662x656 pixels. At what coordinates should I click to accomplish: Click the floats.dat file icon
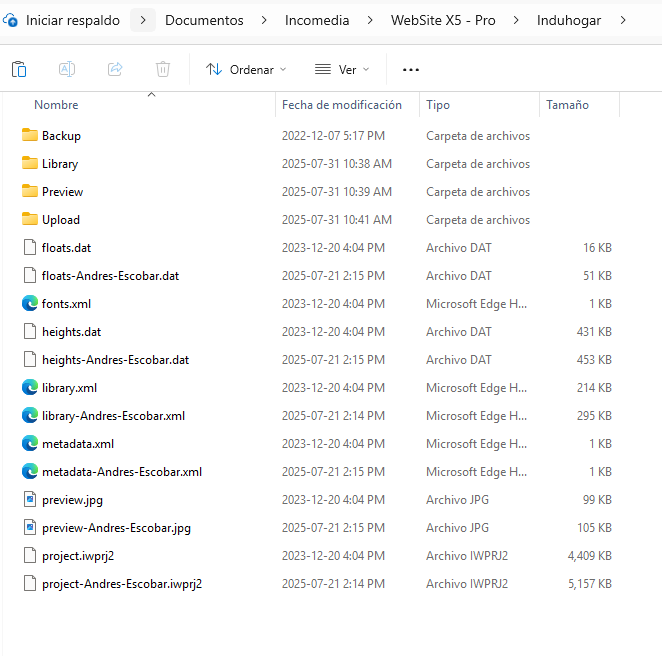(30, 247)
